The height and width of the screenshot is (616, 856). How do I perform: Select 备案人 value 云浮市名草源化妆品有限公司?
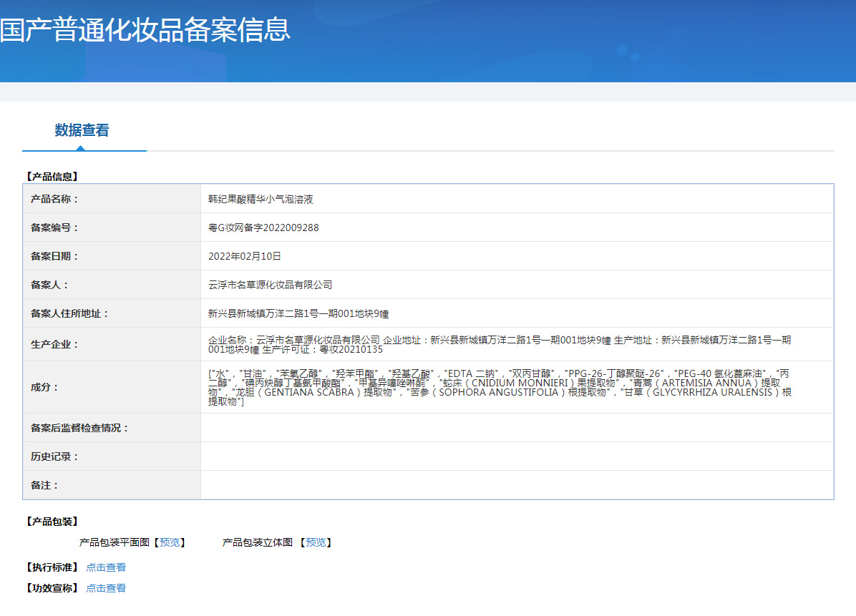(271, 285)
